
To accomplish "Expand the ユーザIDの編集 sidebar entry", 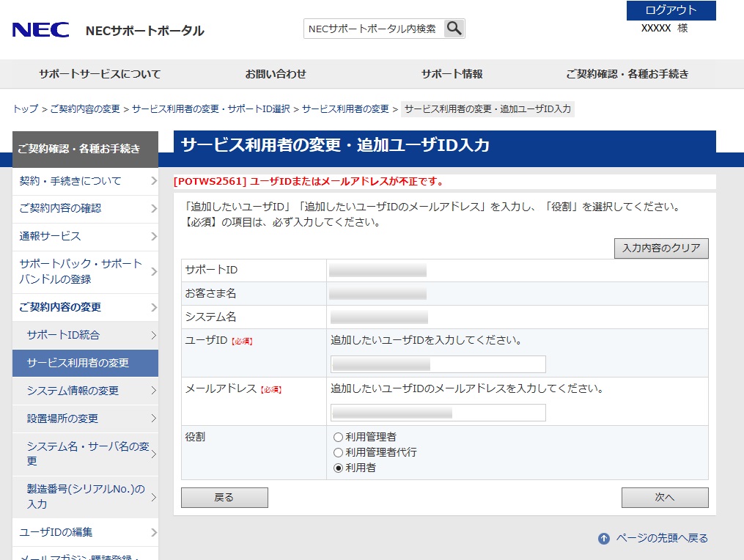I will [x=85, y=532].
